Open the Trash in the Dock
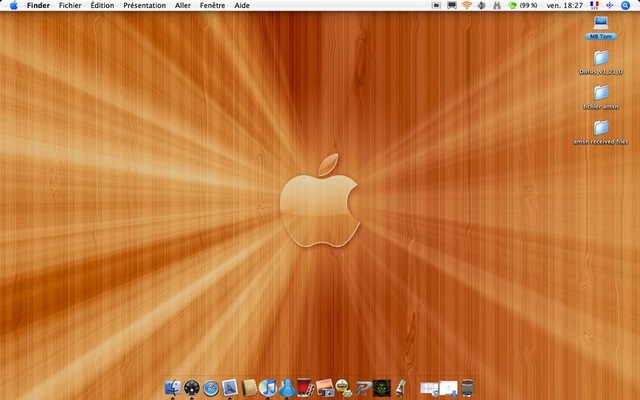The width and height of the screenshot is (640, 400). pyautogui.click(x=467, y=388)
